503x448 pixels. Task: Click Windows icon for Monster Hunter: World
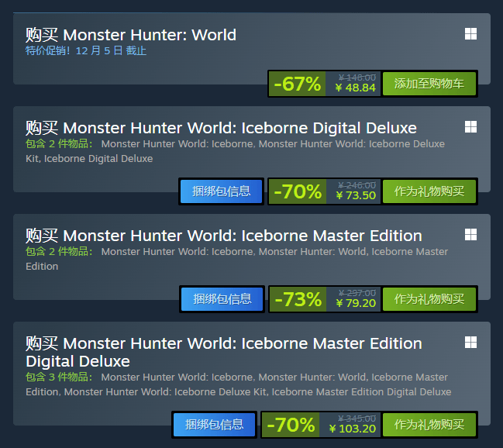coord(470,33)
